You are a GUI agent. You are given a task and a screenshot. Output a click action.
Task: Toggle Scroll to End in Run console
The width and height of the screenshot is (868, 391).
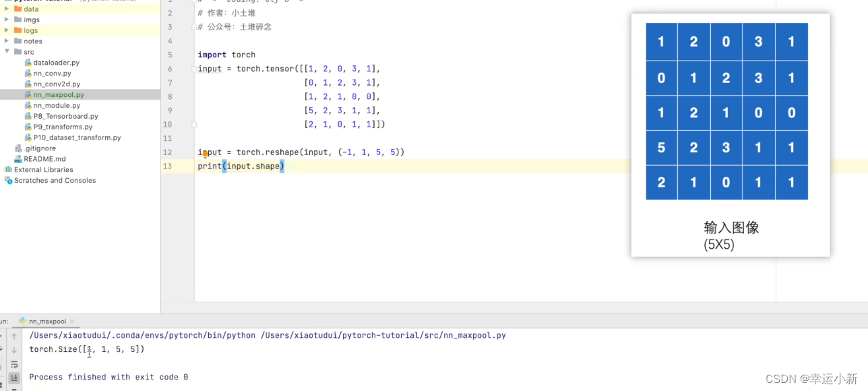(14, 378)
